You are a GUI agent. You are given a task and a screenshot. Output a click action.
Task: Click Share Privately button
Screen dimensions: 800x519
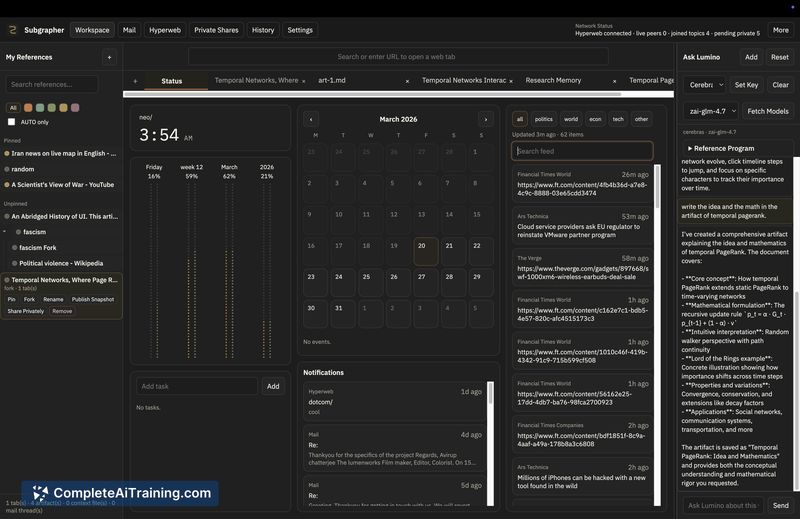26,311
